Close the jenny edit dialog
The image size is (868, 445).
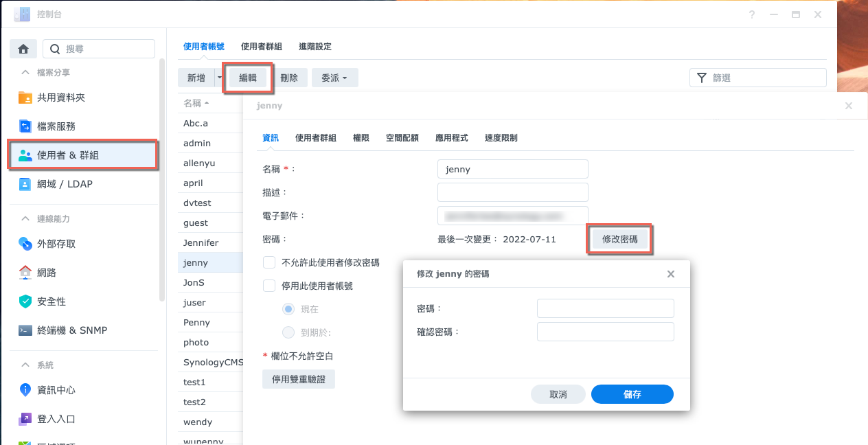click(x=849, y=106)
